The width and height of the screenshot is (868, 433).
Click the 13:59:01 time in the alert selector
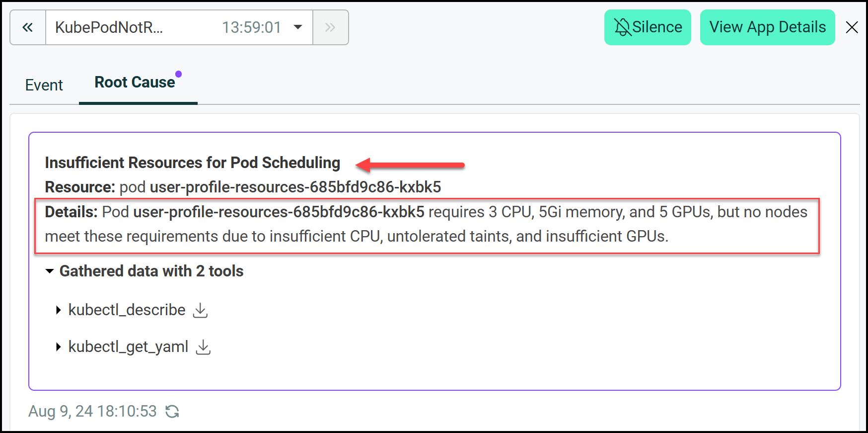click(x=251, y=27)
